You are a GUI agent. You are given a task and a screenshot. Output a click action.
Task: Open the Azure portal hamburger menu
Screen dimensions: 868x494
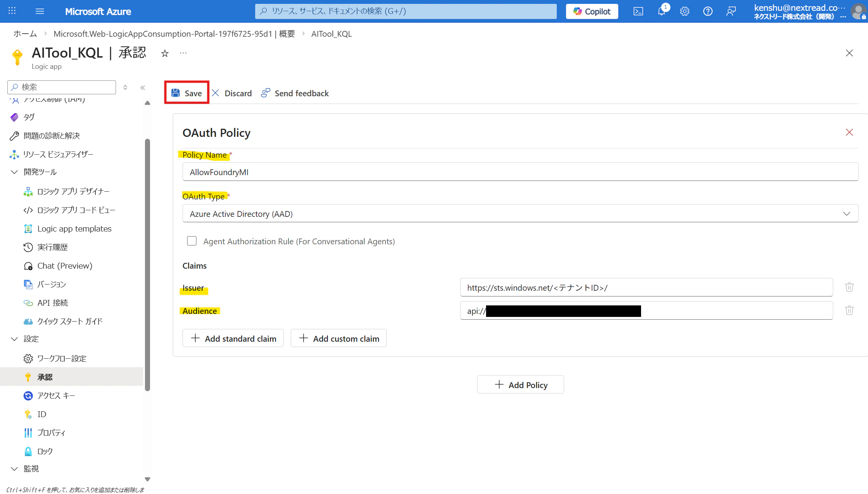[40, 11]
